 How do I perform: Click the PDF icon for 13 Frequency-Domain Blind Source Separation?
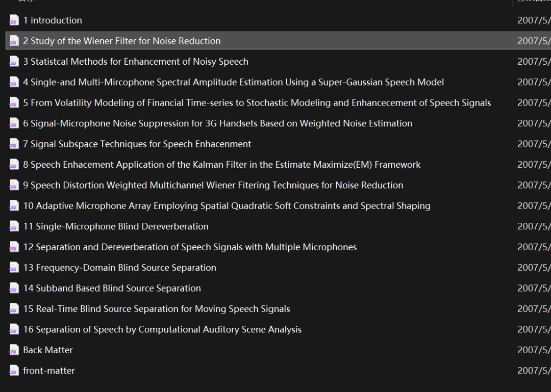click(14, 268)
